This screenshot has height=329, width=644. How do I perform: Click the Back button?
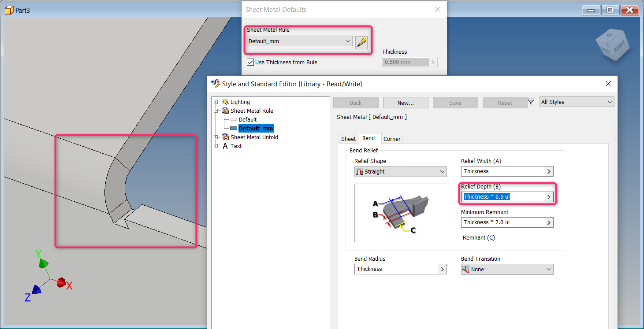click(x=356, y=103)
